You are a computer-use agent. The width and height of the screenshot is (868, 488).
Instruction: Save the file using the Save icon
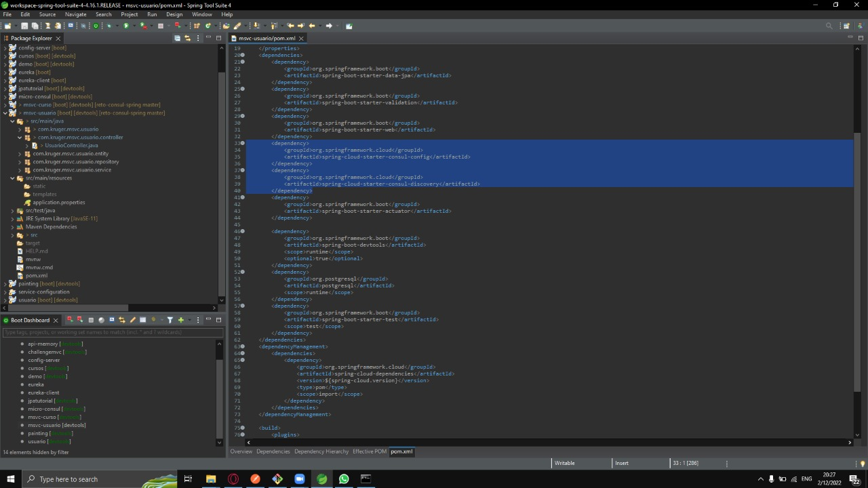coord(24,25)
